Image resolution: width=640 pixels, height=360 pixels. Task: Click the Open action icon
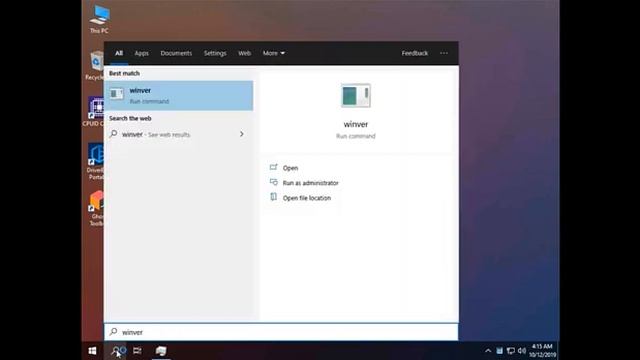coord(273,167)
